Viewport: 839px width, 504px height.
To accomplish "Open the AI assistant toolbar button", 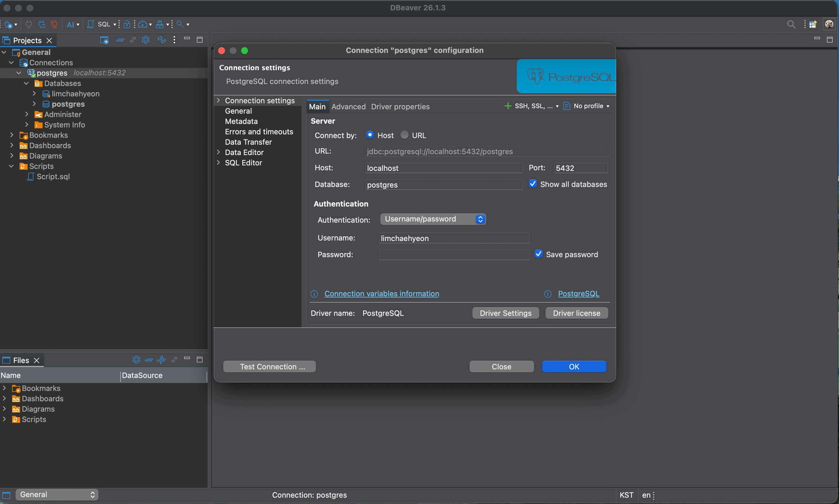I will 70,24.
